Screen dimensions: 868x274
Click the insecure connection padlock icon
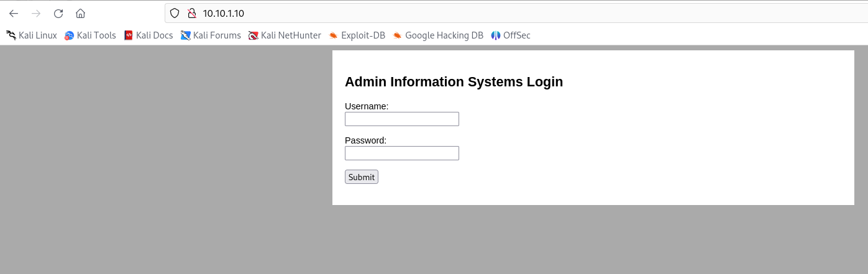pos(191,13)
